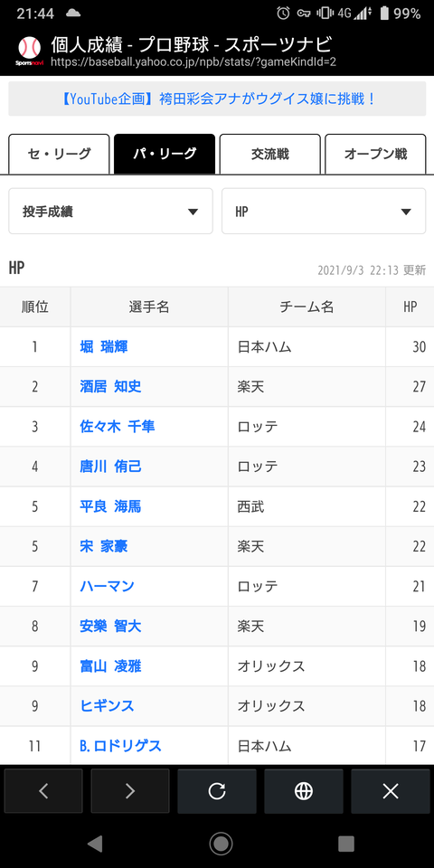Viewport: 434px width, 868px height.
Task: Close the in-app browser with the X icon
Action: coord(391,791)
